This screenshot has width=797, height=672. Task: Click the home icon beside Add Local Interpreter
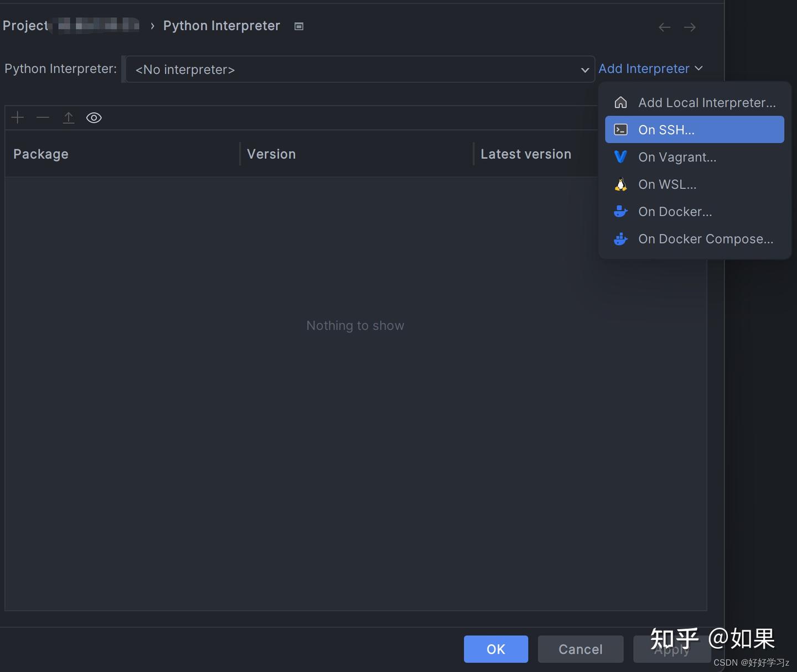point(620,102)
